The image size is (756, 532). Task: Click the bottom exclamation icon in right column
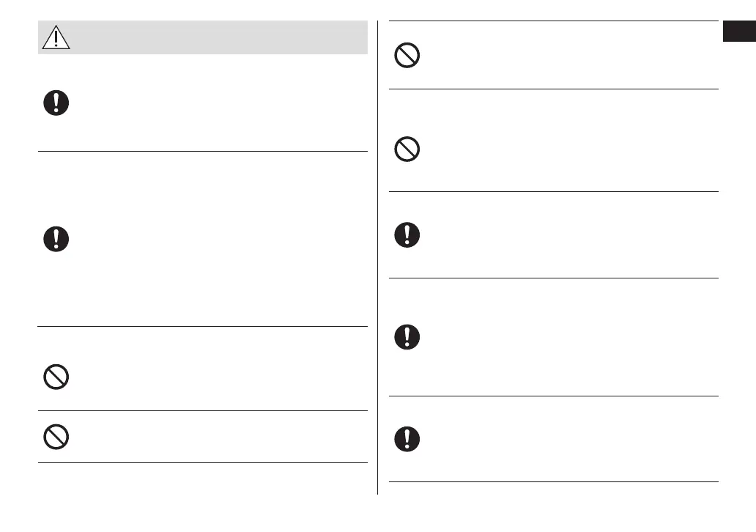(407, 438)
